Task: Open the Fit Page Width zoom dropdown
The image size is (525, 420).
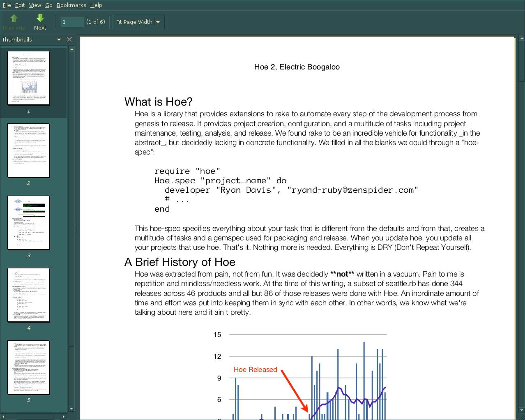Action: click(138, 22)
